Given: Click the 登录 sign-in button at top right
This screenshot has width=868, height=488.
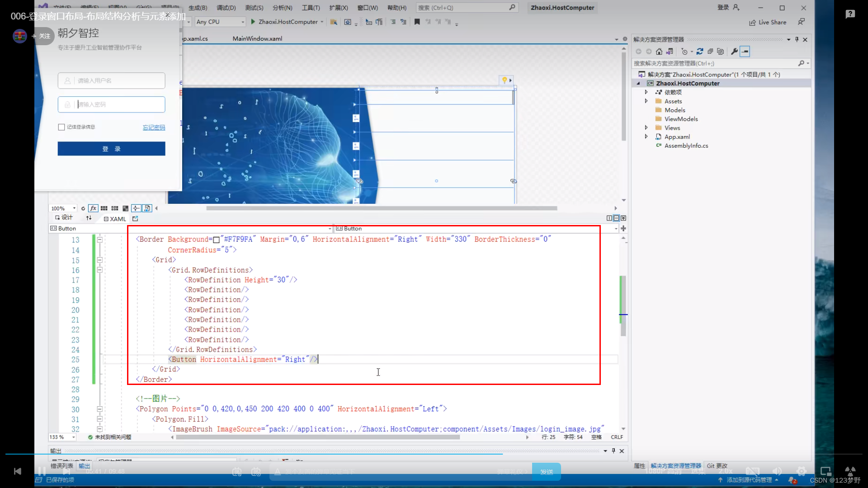Looking at the screenshot, I should (728, 8).
